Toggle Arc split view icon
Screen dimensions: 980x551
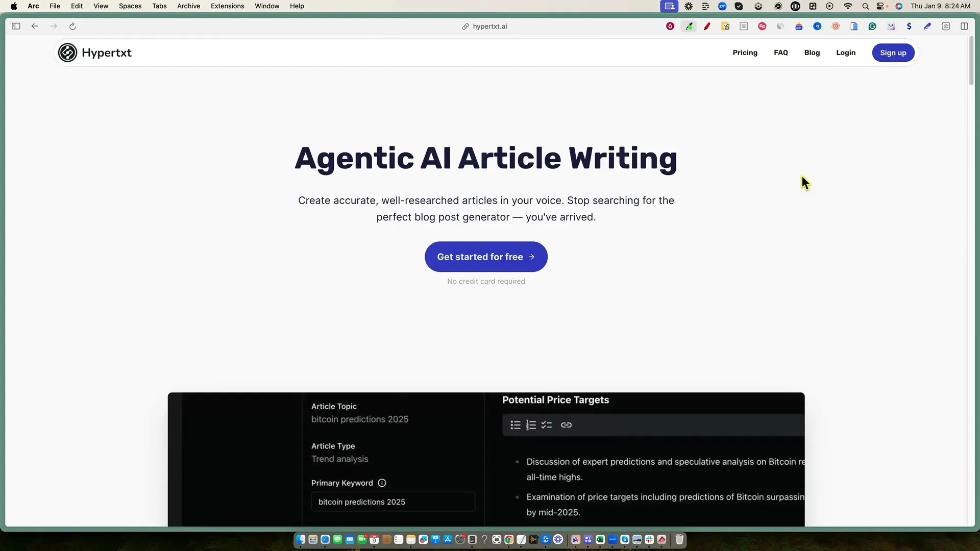pyautogui.click(x=964, y=27)
